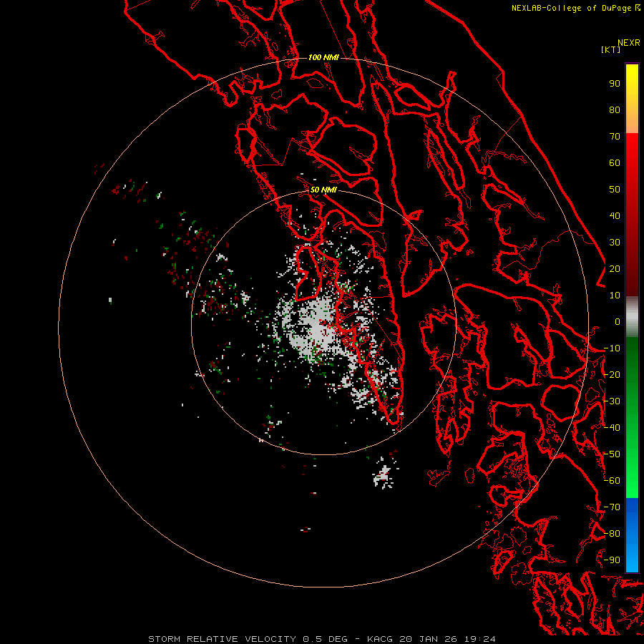Click the NEXR label above the color scale
Image resolution: width=644 pixels, height=644 pixels.
[628, 43]
